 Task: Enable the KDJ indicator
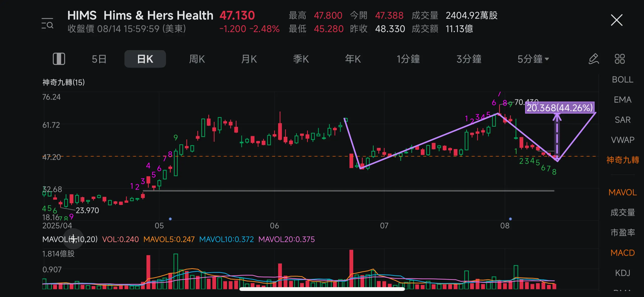point(623,273)
